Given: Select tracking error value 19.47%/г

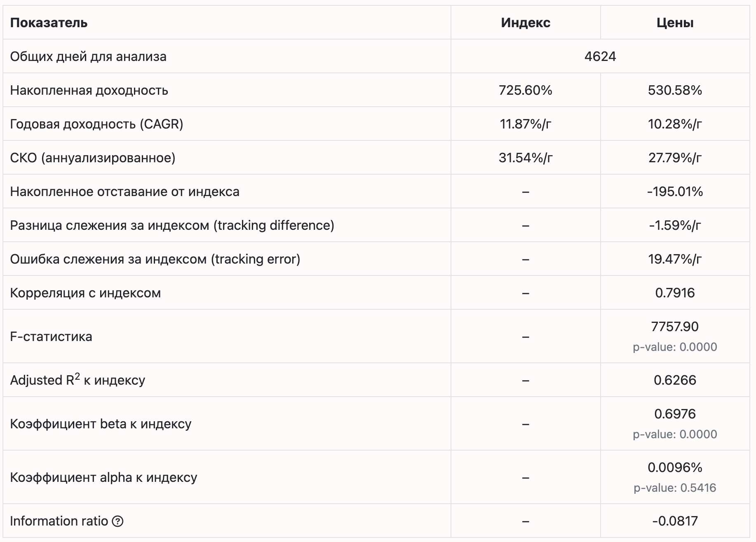Looking at the screenshot, I should point(675,259).
